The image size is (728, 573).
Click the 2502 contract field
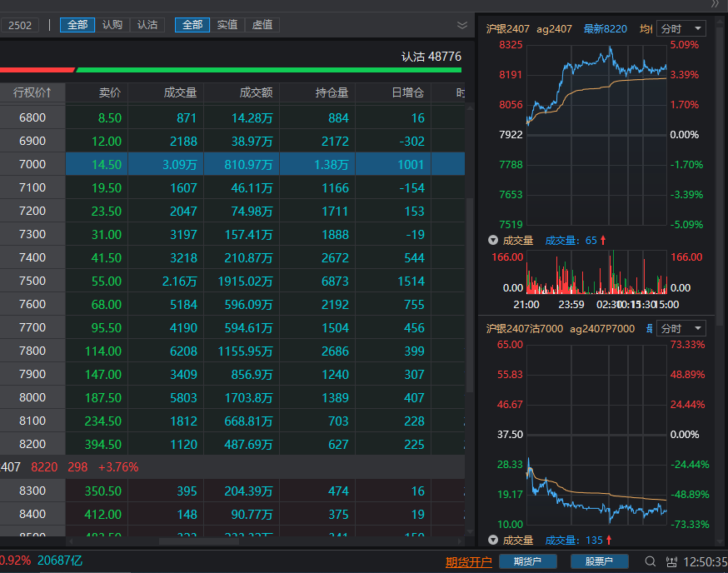click(x=19, y=25)
